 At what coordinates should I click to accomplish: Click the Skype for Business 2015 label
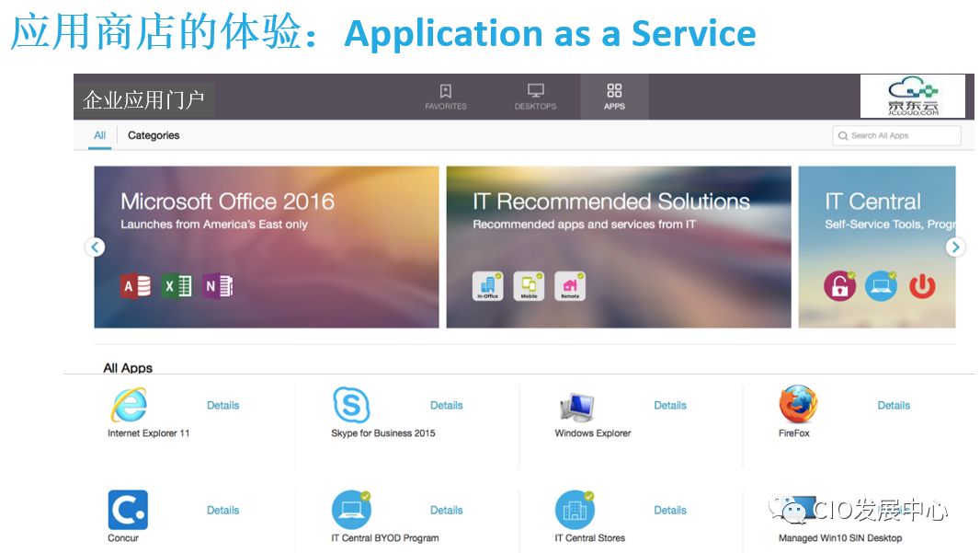[x=383, y=432]
